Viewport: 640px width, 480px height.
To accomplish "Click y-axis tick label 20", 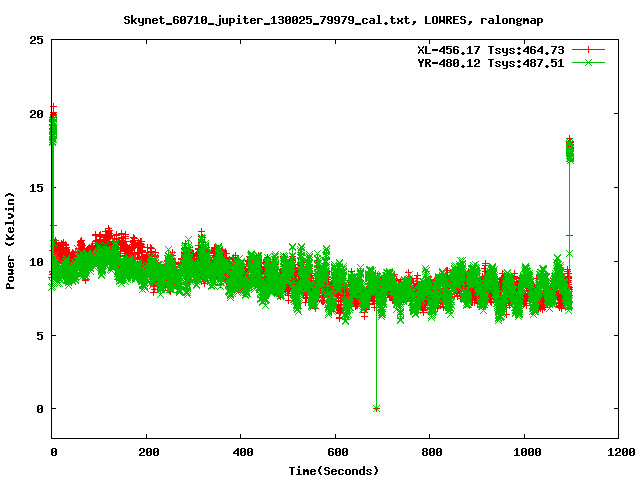I will (x=36, y=114).
